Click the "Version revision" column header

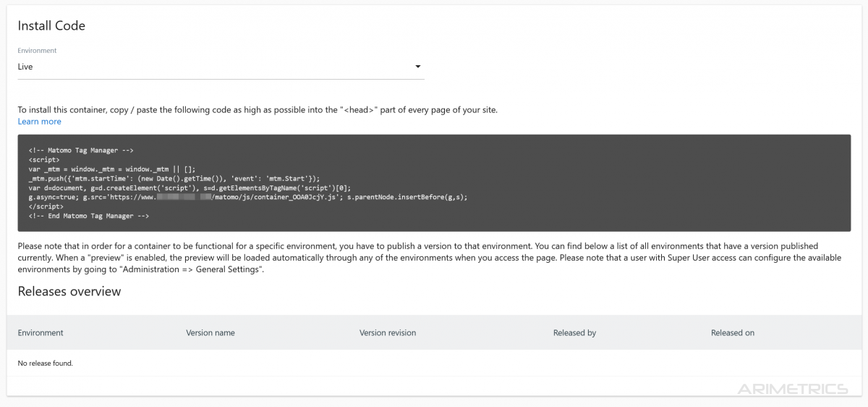click(387, 333)
